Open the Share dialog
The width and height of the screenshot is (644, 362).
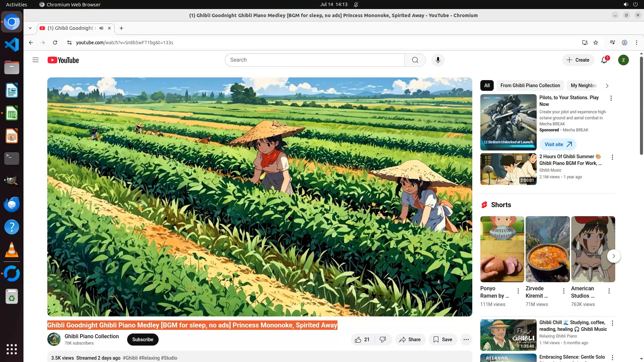click(x=410, y=340)
